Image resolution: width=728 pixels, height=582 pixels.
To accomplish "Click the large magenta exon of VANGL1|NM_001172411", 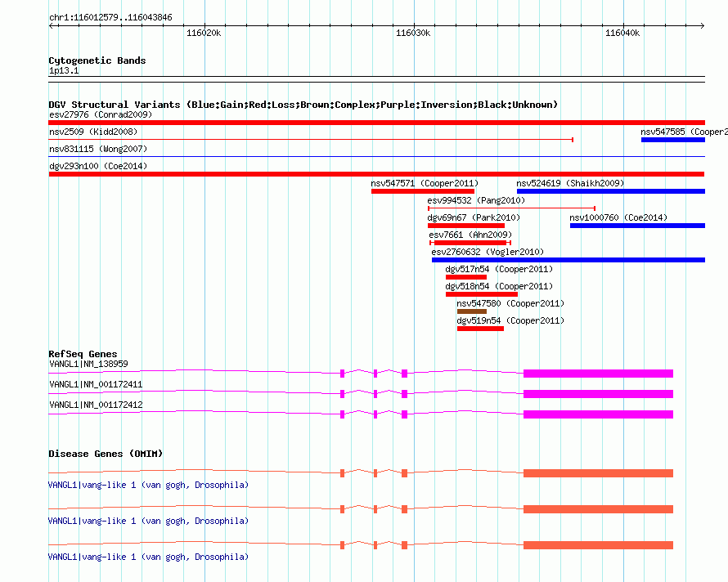I will click(599, 394).
